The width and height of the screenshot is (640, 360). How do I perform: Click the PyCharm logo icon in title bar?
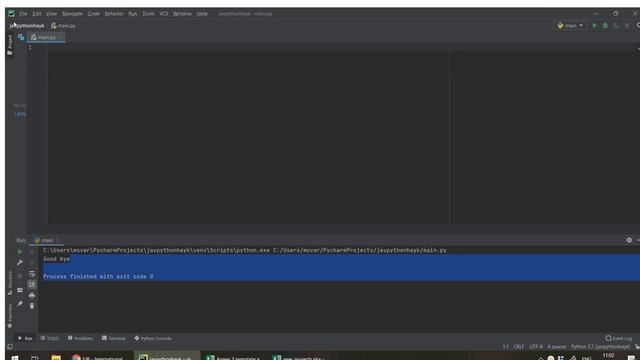11,13
